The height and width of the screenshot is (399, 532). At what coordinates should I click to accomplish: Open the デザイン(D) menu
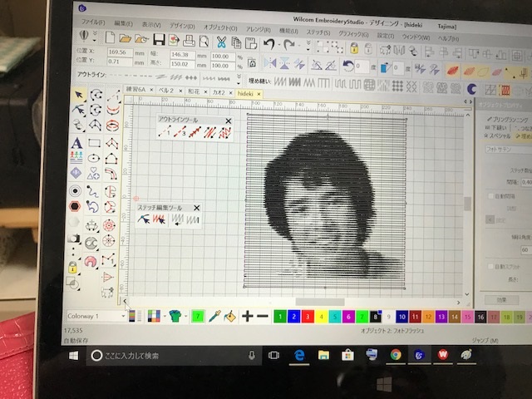(183, 26)
